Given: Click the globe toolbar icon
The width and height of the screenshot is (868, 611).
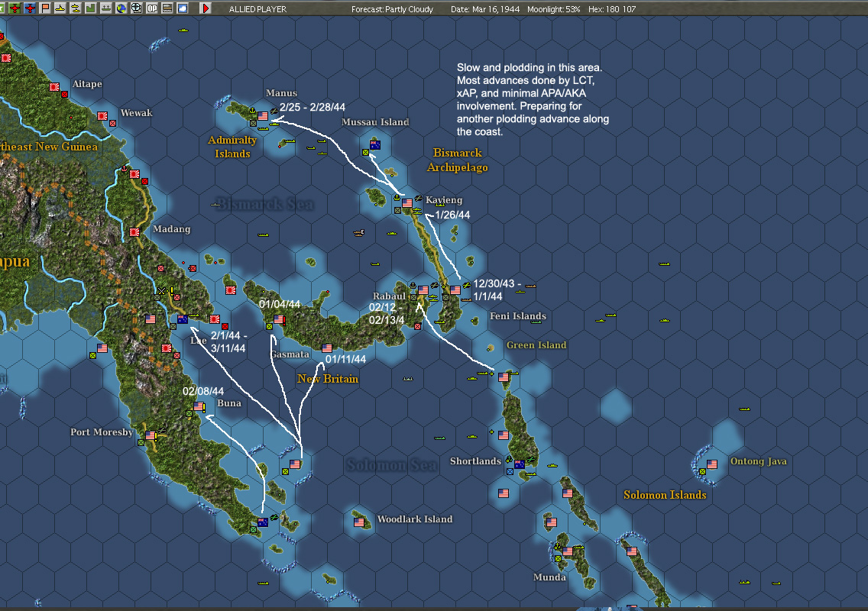Looking at the screenshot, I should pyautogui.click(x=121, y=8).
